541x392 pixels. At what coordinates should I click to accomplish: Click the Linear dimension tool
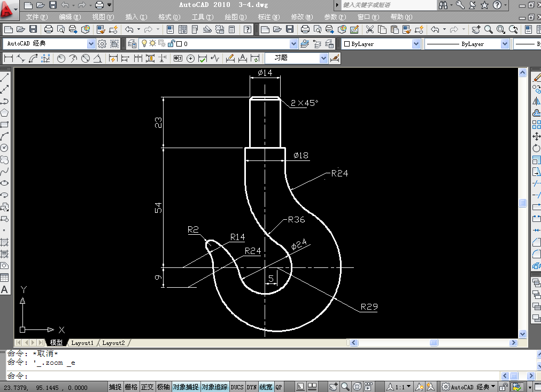tap(9, 58)
